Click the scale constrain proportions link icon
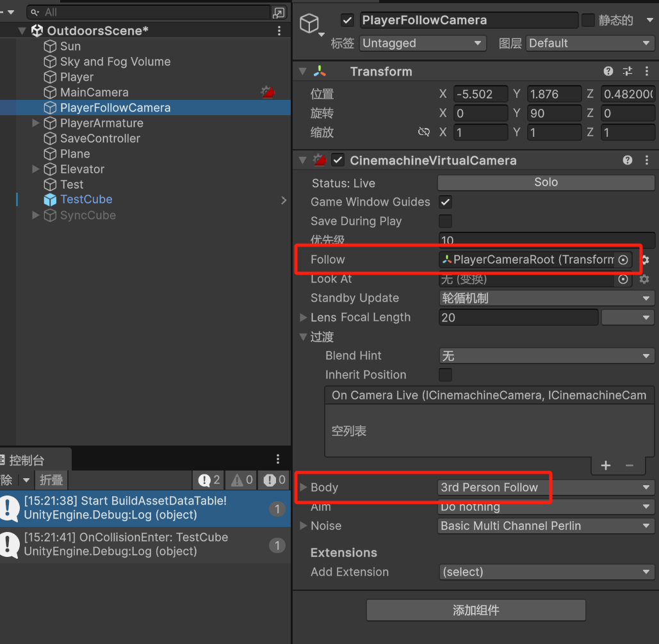Image resolution: width=659 pixels, height=644 pixels. [x=423, y=133]
